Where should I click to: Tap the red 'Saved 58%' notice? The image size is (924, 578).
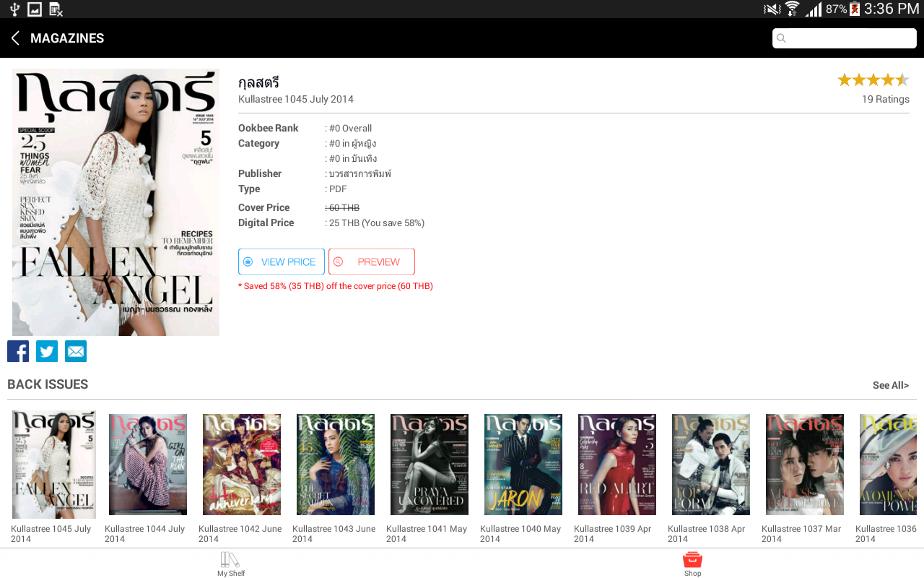point(336,286)
